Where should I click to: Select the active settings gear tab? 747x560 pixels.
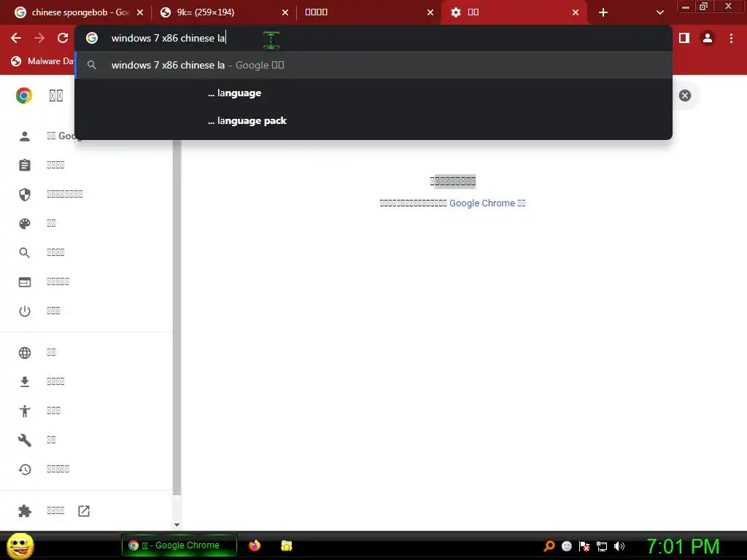(514, 12)
